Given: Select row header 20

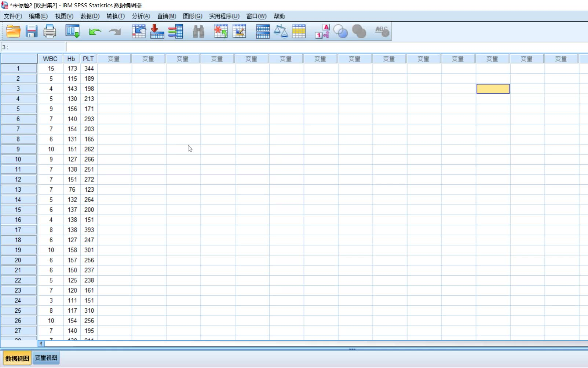Looking at the screenshot, I should pos(18,260).
